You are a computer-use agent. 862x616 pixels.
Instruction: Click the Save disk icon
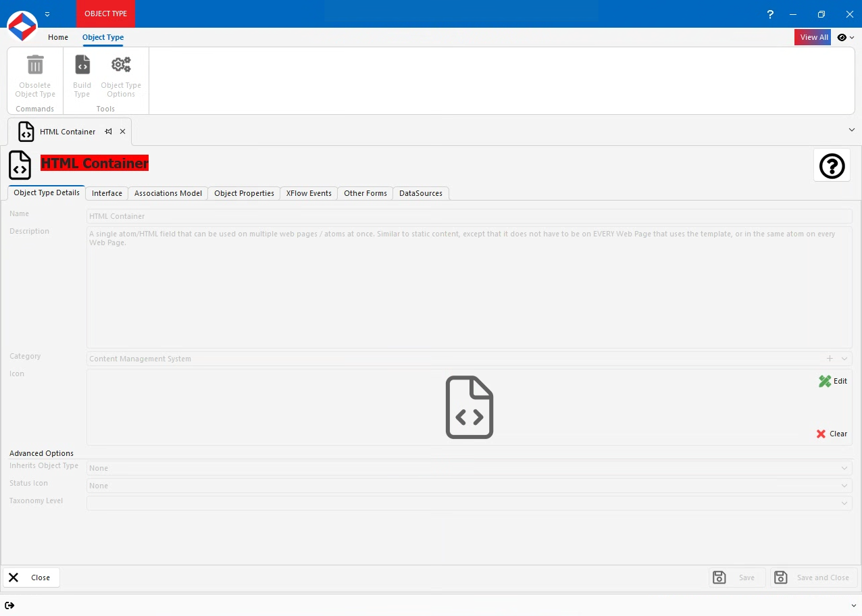click(719, 577)
